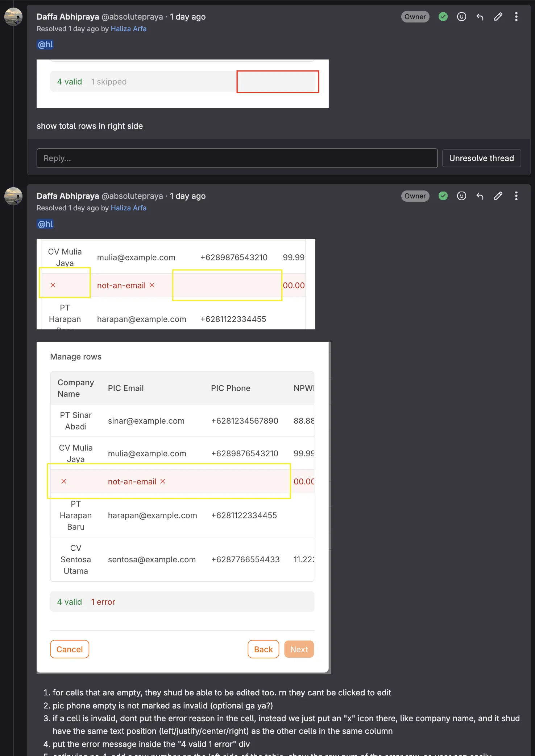Edit second comment with pencil icon
Screen dimensions: 535x756
click(x=498, y=196)
